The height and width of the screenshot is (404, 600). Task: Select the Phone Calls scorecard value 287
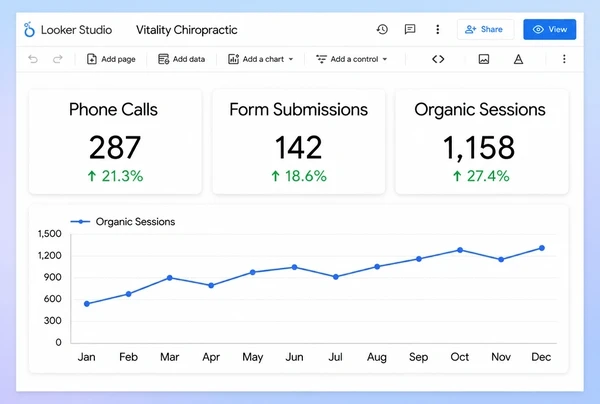pos(115,147)
